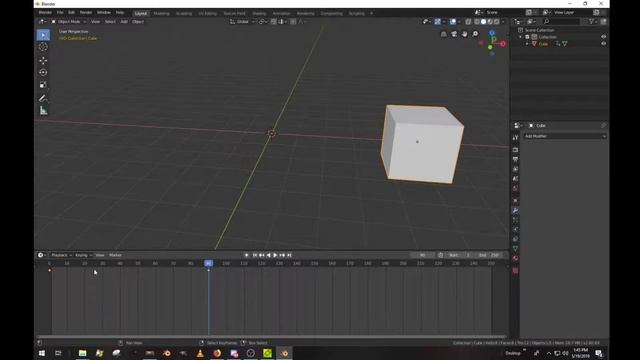Toggle camera view in the viewport

click(x=454, y=34)
